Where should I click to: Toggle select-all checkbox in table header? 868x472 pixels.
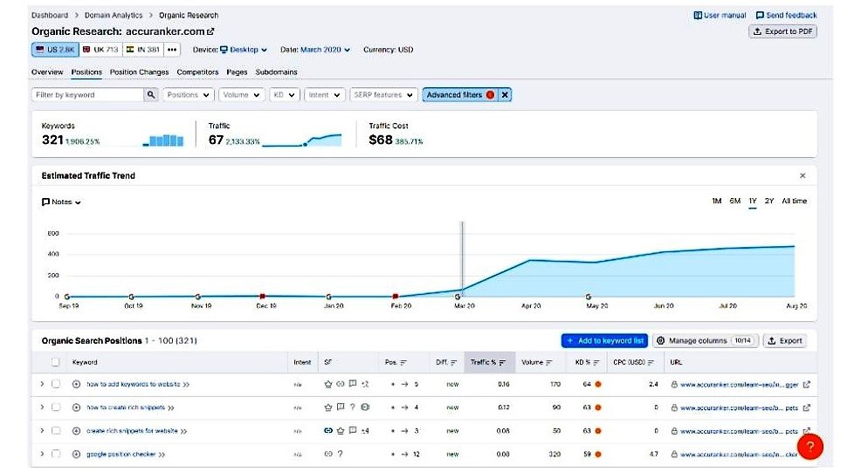(55, 362)
